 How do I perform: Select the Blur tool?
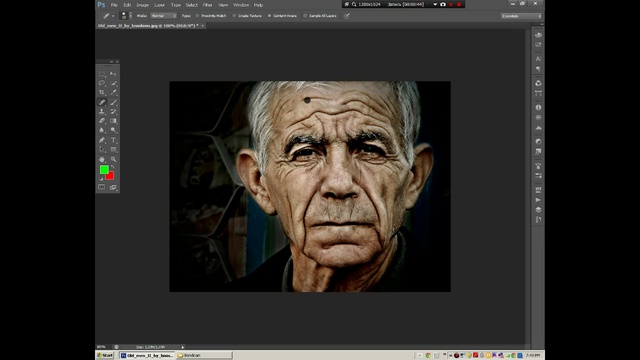(102, 130)
